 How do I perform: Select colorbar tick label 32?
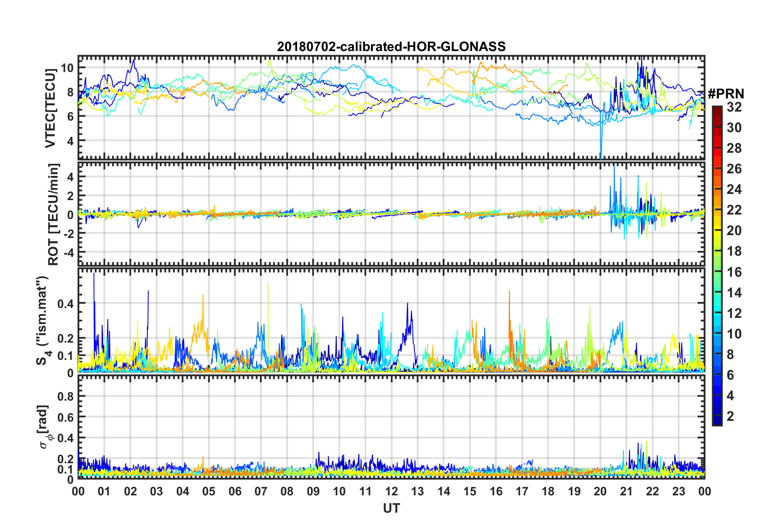734,107
